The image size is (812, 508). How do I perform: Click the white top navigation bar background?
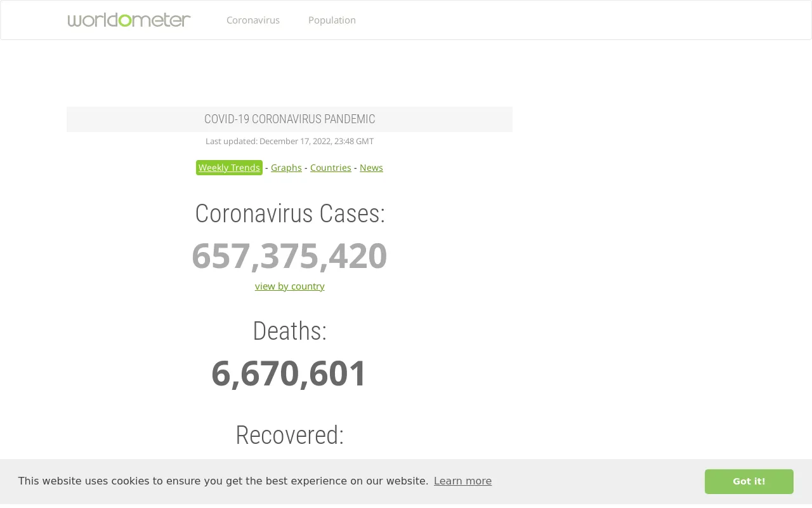[571, 20]
